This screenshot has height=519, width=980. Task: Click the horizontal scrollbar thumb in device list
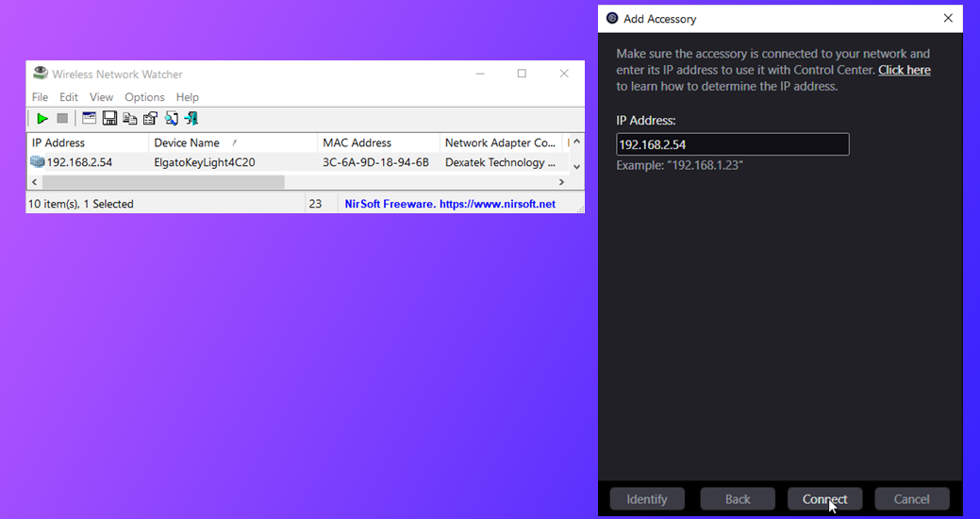click(163, 182)
